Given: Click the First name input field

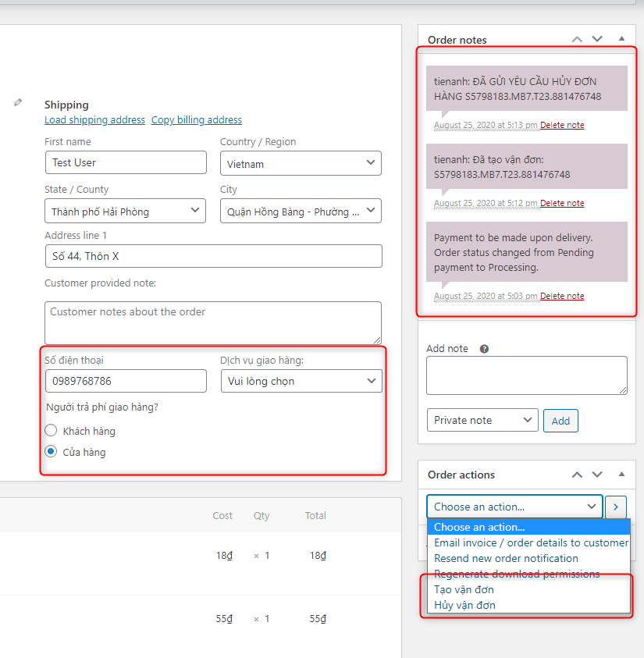Looking at the screenshot, I should click(x=126, y=162).
